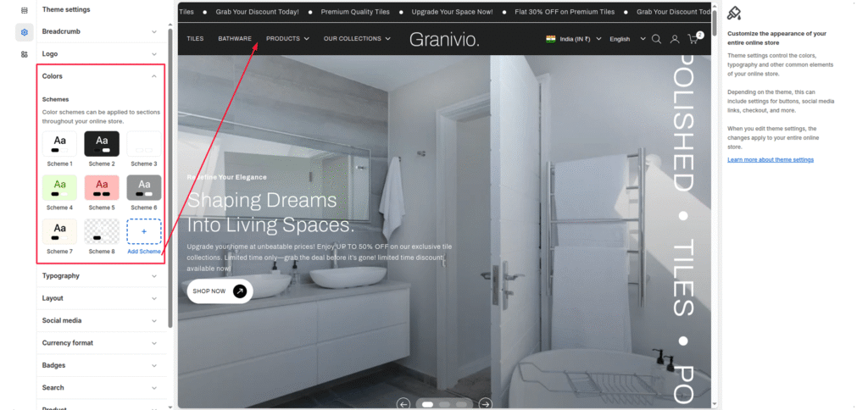Viewport: 868px width, 410px height.
Task: Click the Bathware menu item
Action: pyautogui.click(x=235, y=39)
